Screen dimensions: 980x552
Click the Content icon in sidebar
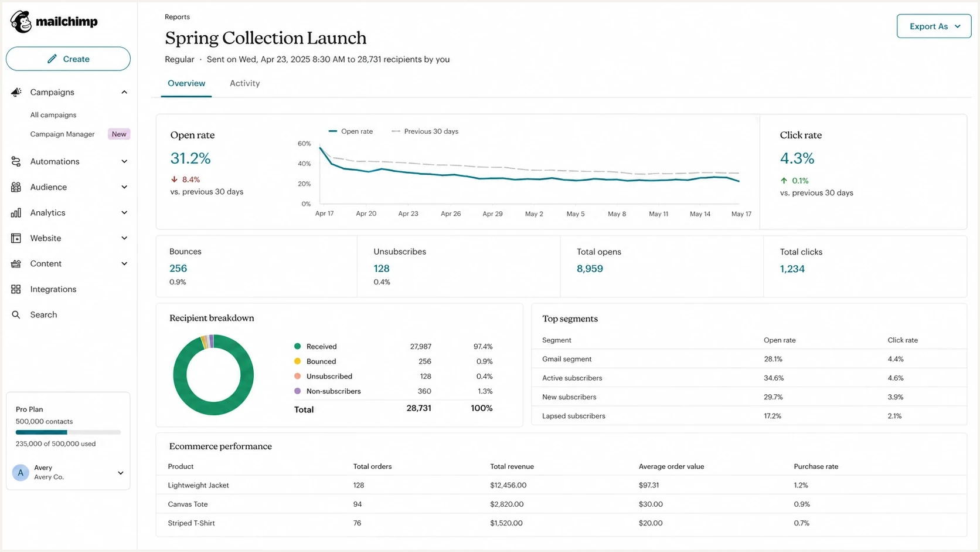pyautogui.click(x=16, y=264)
